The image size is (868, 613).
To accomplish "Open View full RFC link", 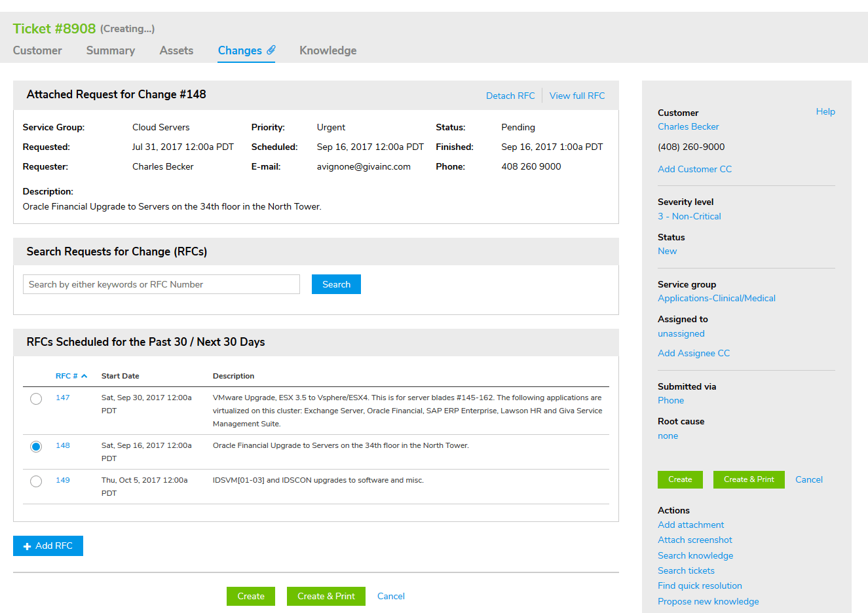I will [577, 96].
